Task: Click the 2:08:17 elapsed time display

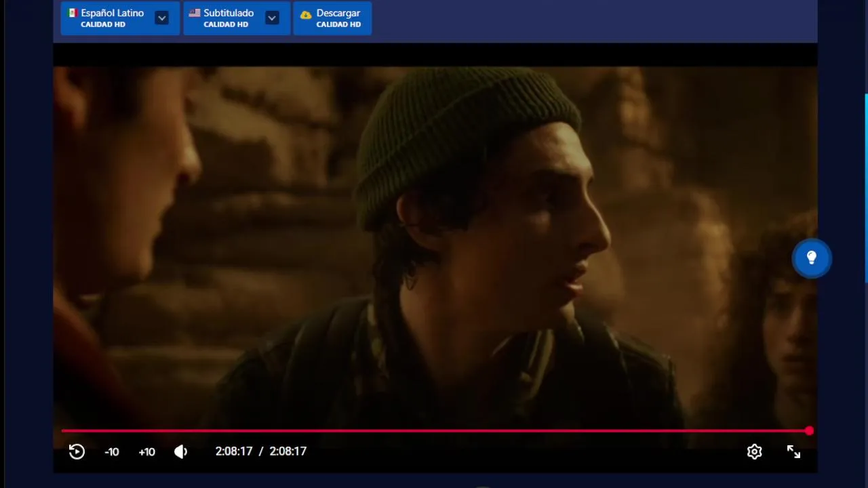Action: (234, 451)
